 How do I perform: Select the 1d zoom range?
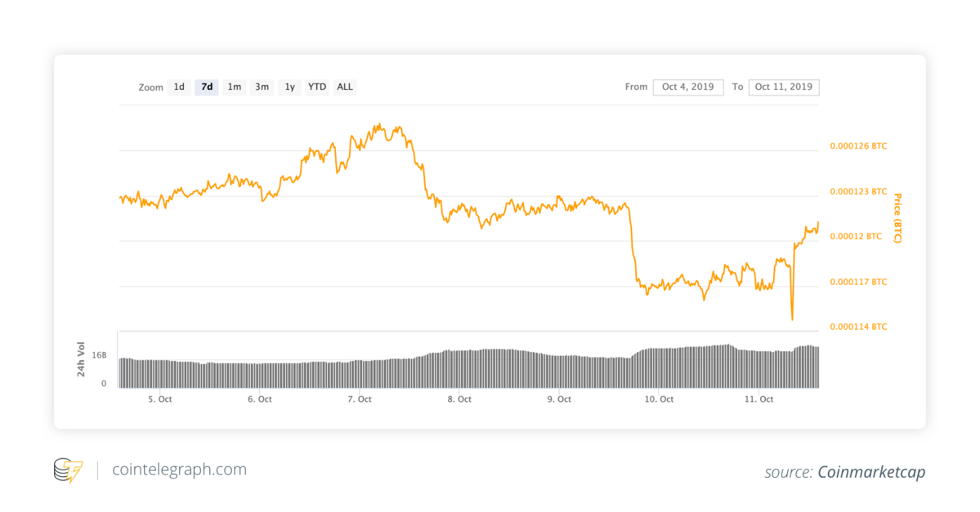[x=178, y=87]
